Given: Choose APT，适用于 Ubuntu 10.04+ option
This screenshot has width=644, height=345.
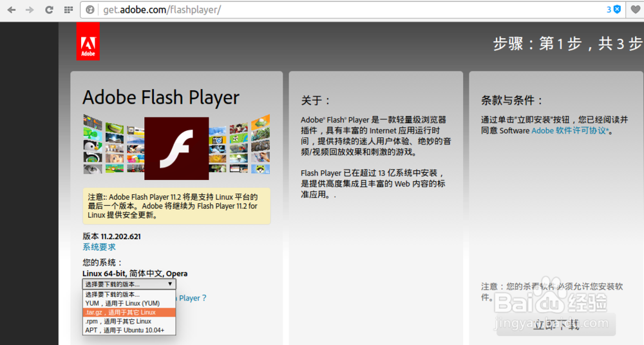Looking at the screenshot, I should [x=129, y=330].
